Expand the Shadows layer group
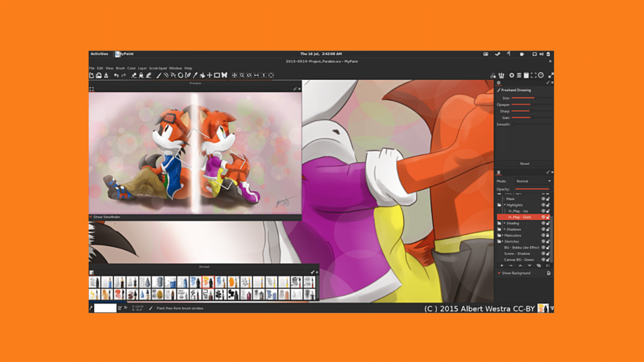Viewport: 644px width, 362px height. pos(504,229)
